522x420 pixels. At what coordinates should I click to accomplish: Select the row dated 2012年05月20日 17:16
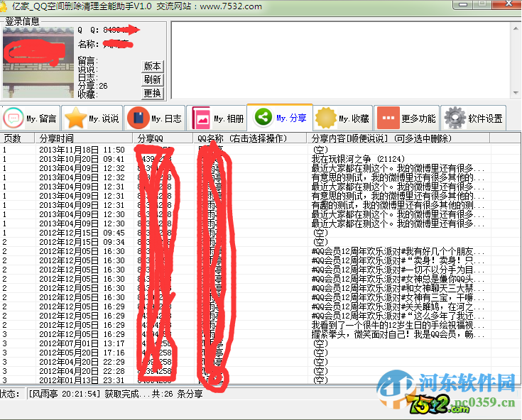tap(261, 353)
